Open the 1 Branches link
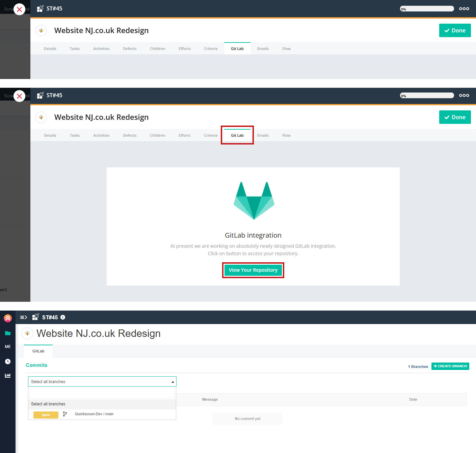 click(x=418, y=367)
